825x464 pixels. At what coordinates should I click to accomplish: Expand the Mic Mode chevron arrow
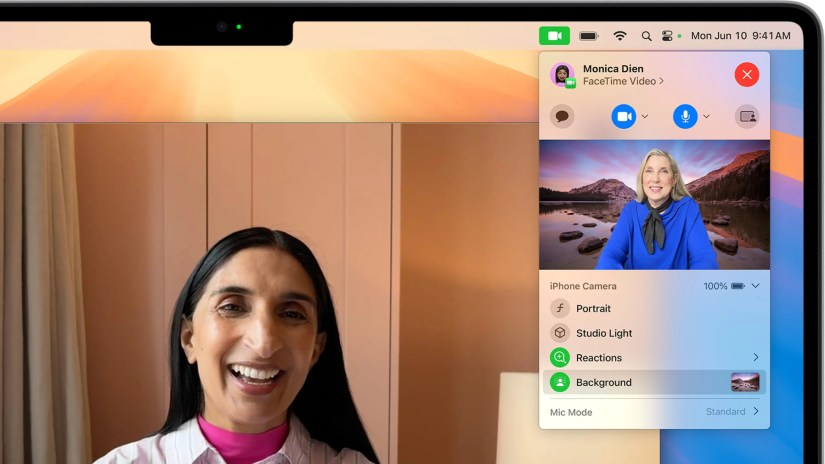tap(756, 411)
